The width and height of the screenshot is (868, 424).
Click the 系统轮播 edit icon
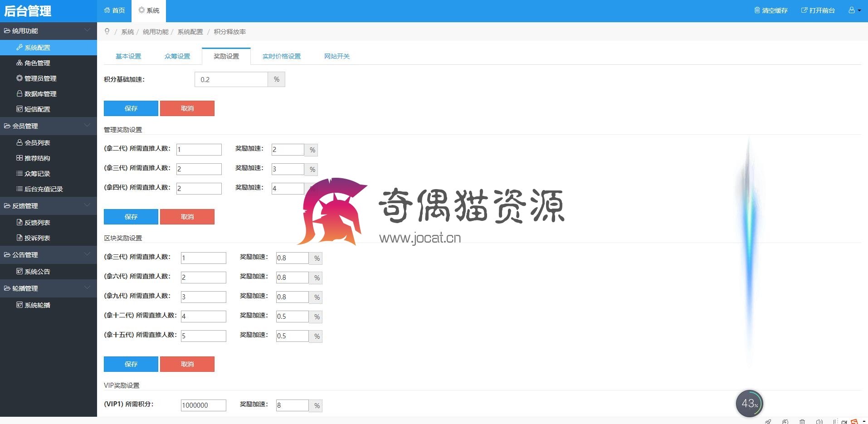20,305
